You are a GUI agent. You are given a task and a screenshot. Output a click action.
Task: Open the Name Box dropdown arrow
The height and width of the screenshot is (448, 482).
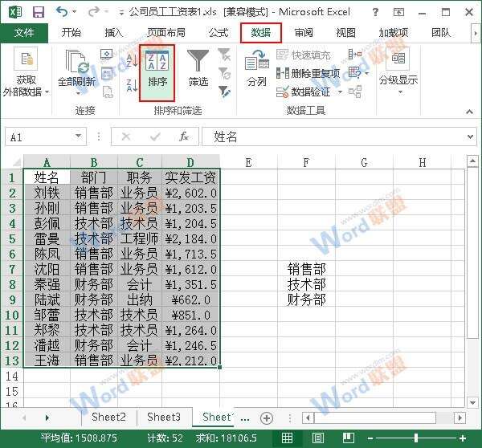point(79,136)
